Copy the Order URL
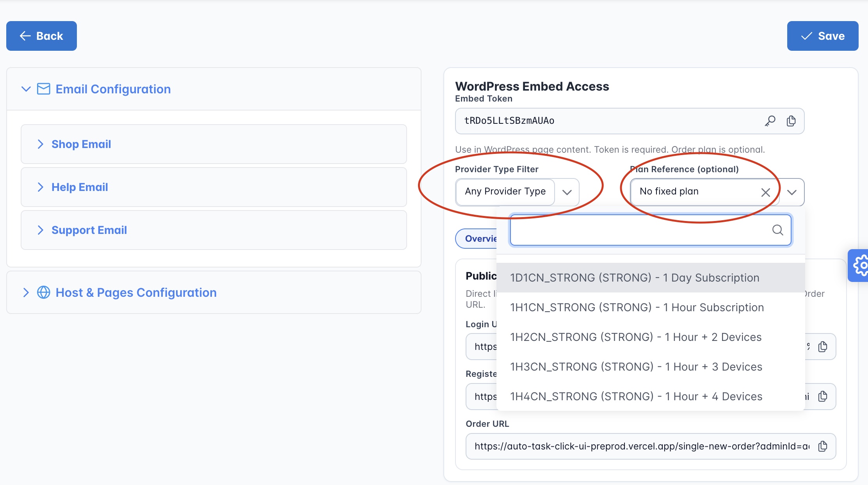The width and height of the screenshot is (868, 485). (823, 446)
